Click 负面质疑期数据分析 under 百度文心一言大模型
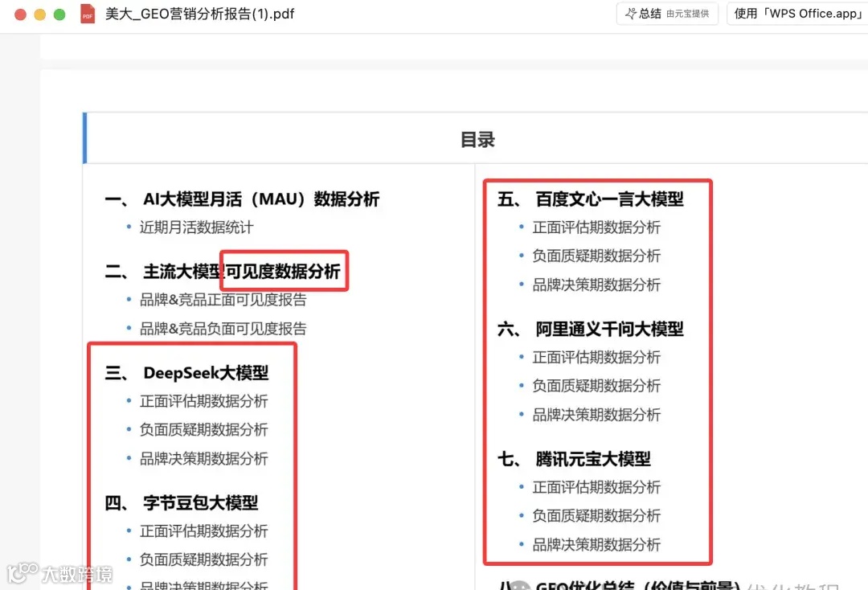 tap(596, 256)
